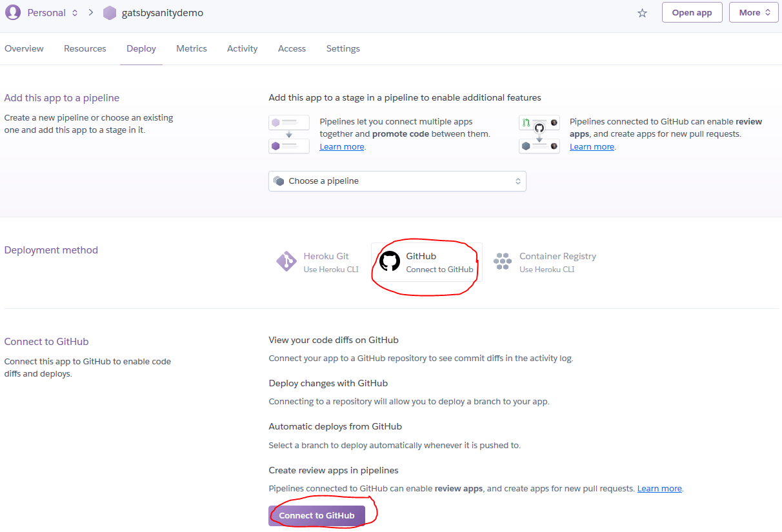782x532 pixels.
Task: Expand the More dropdown menu
Action: pyautogui.click(x=754, y=12)
